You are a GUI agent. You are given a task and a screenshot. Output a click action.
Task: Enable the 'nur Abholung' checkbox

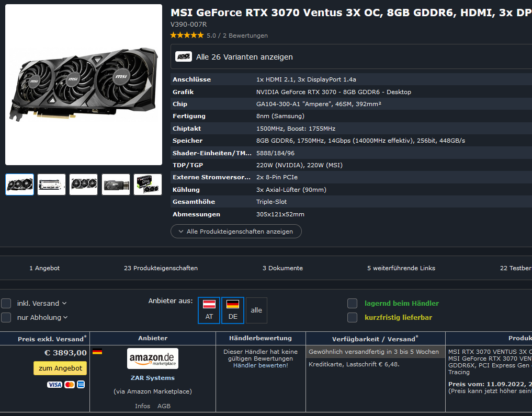[x=6, y=317]
